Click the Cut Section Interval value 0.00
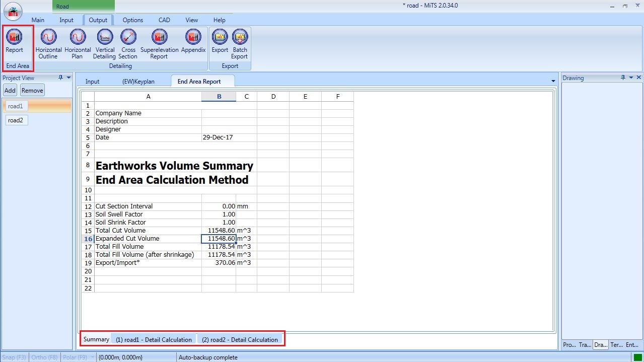 coord(219,206)
